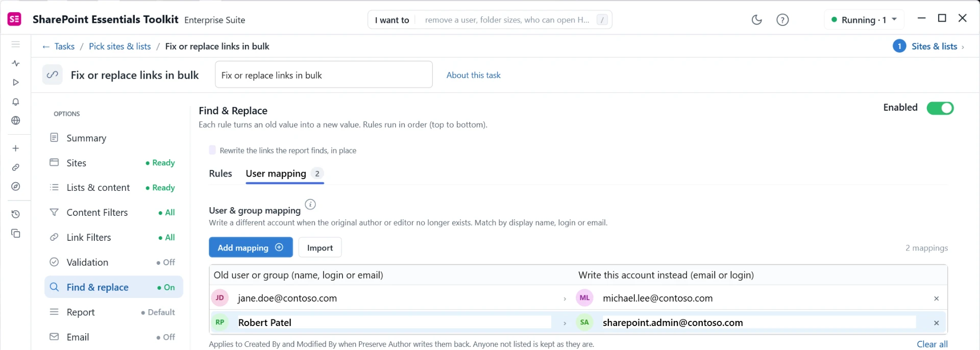Click the Clear all link

[x=932, y=344]
